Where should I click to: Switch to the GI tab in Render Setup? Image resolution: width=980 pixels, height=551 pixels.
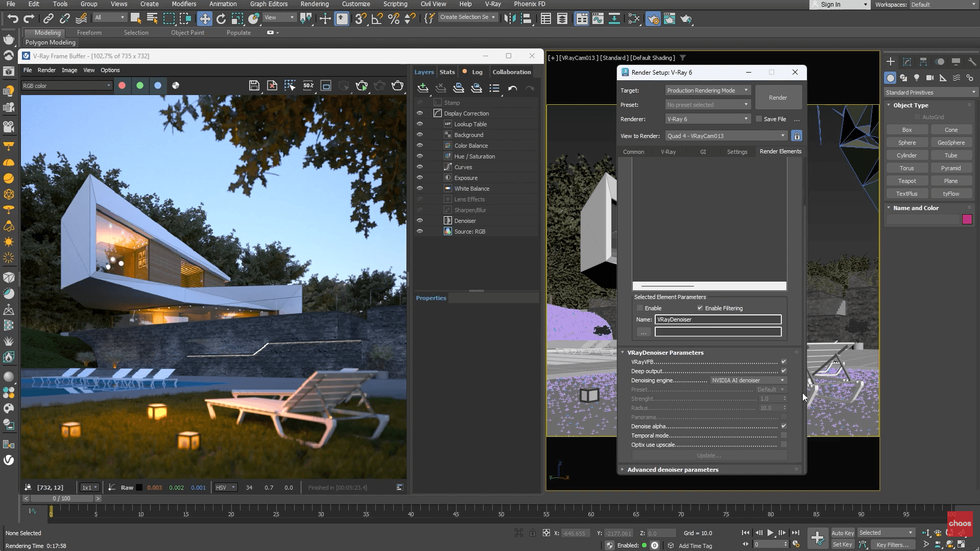coord(703,152)
